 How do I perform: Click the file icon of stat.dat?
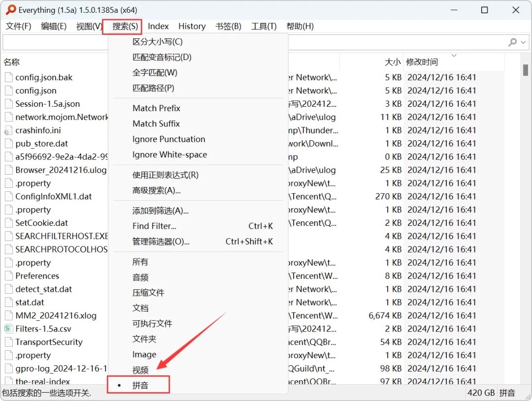pyautogui.click(x=8, y=303)
